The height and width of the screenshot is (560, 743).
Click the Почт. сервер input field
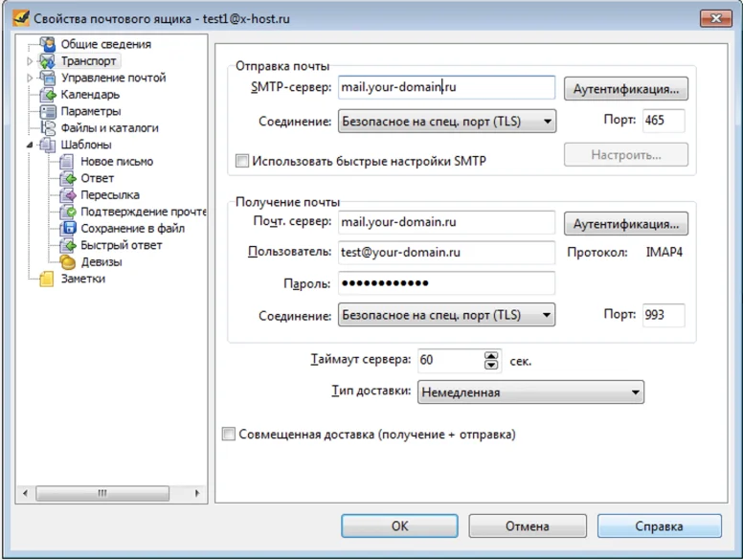(x=446, y=222)
